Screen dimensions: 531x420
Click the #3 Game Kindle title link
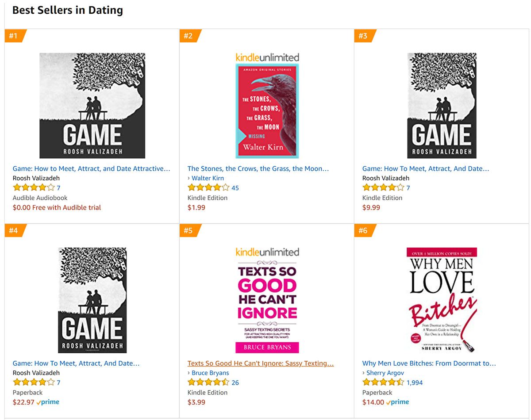[425, 168]
